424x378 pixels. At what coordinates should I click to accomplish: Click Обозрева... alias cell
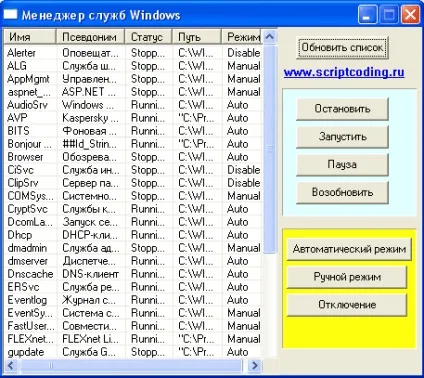[x=90, y=157]
